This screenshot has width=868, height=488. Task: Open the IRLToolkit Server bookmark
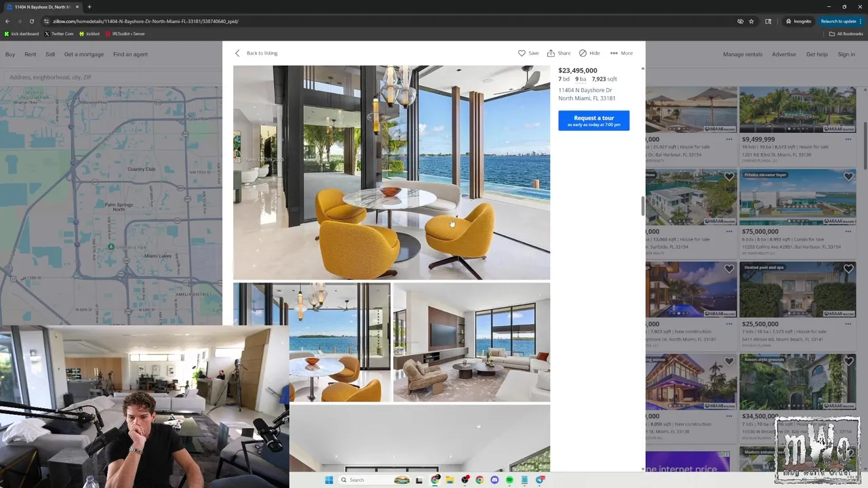pos(125,34)
